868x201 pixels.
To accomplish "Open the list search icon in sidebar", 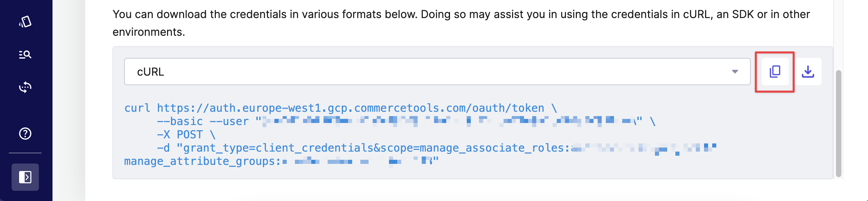I will tap(25, 55).
